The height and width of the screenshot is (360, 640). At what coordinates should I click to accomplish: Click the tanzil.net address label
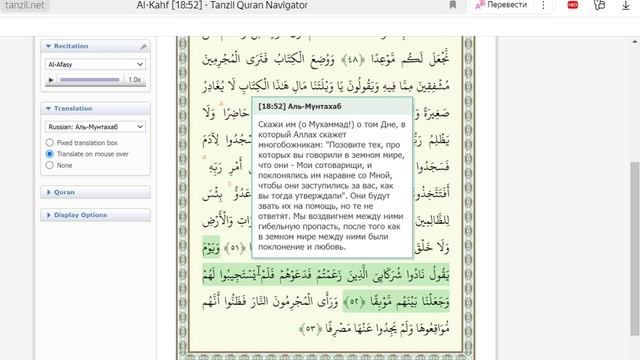point(24,5)
